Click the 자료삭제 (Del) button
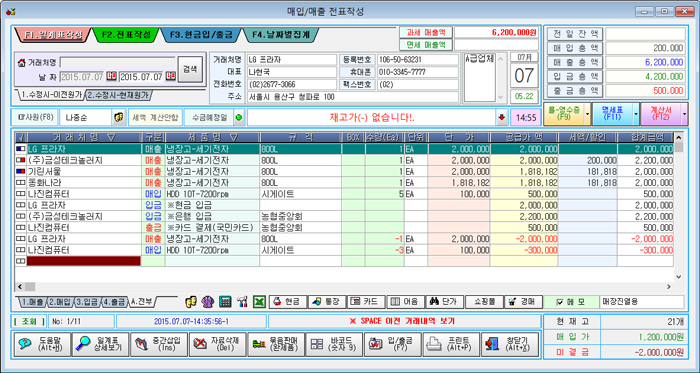This screenshot has height=373, width=700. [217, 344]
